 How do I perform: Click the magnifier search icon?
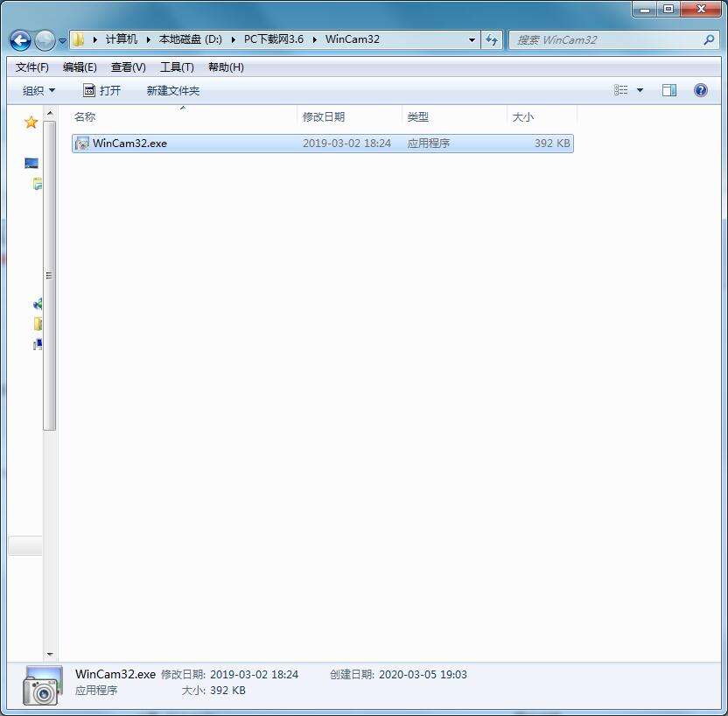(709, 40)
